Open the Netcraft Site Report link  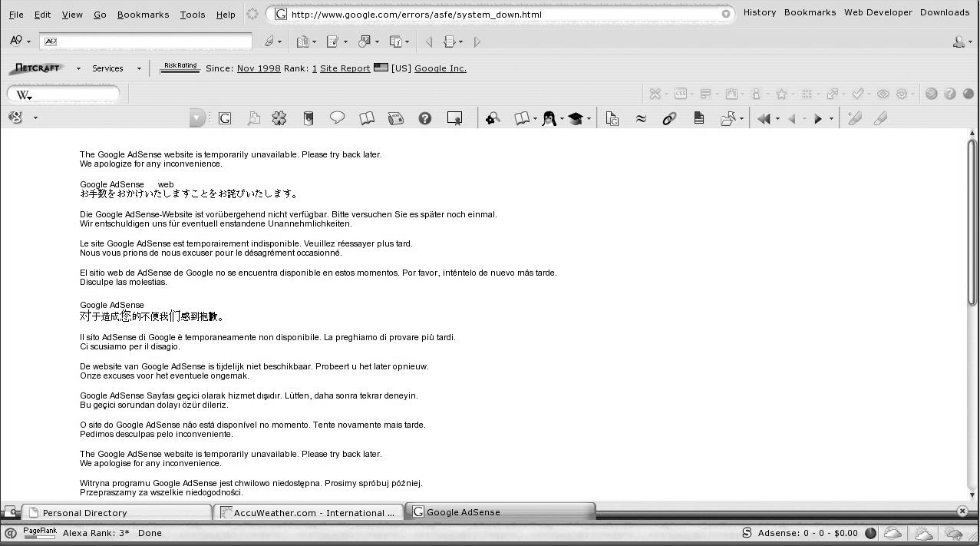(x=345, y=68)
